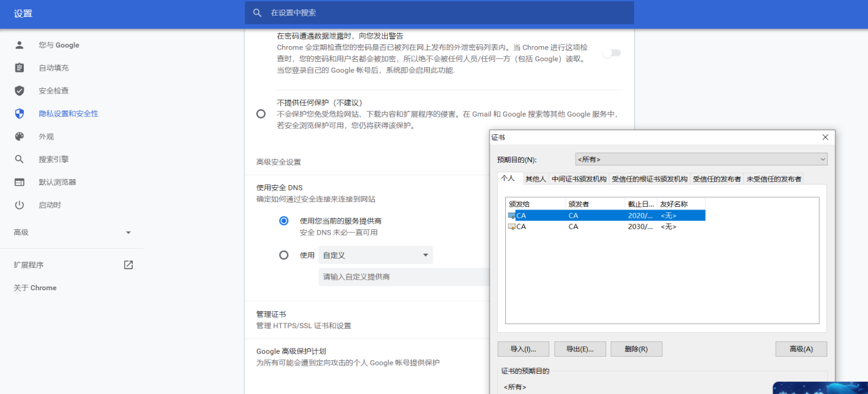Select the 2030/... expiry date cell
Screen dimensions: 868x394
coord(642,226)
